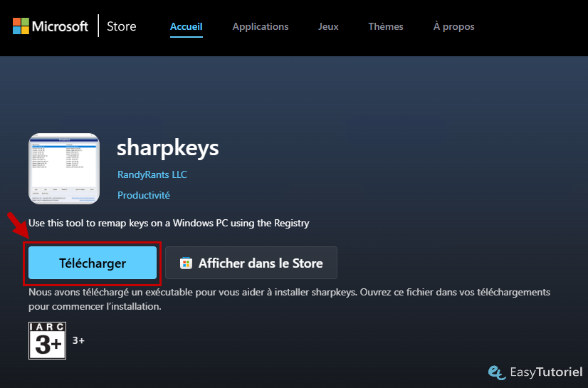Viewport: 588px width, 388px height.
Task: Open the Store home link
Action: click(x=121, y=26)
